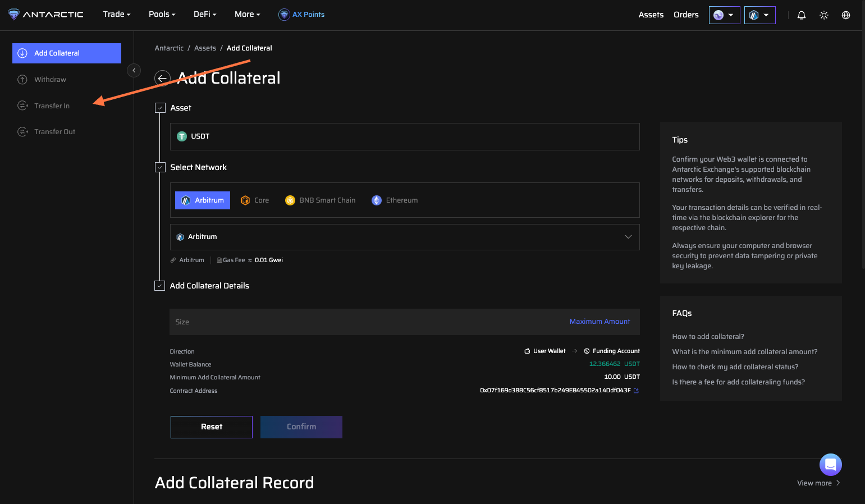865x504 pixels.
Task: Expand the Arbitrum network dropdown
Action: click(x=405, y=237)
